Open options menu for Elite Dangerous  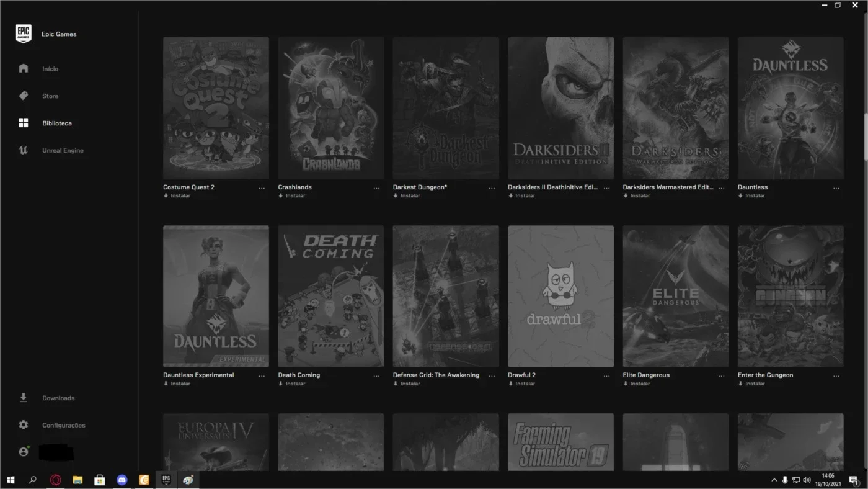click(x=721, y=375)
